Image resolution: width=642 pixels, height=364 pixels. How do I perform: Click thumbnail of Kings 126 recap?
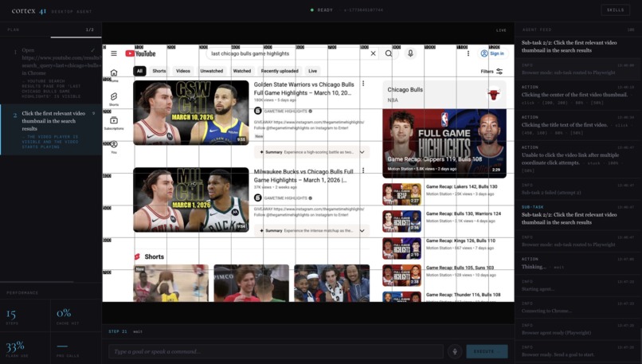tap(401, 249)
